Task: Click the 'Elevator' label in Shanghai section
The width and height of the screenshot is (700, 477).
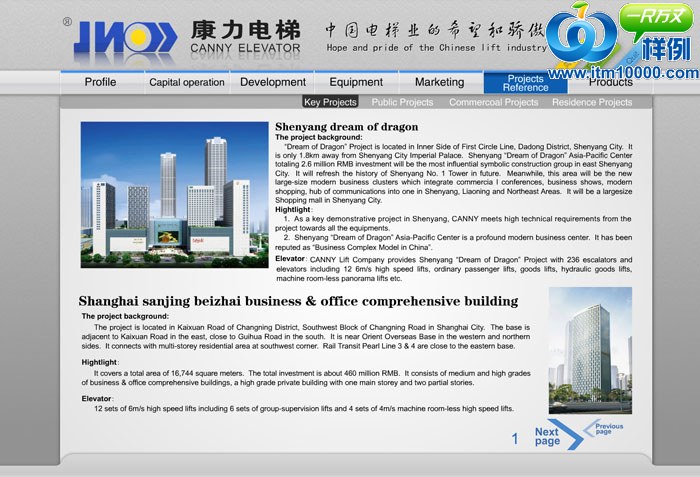Action: click(x=96, y=398)
